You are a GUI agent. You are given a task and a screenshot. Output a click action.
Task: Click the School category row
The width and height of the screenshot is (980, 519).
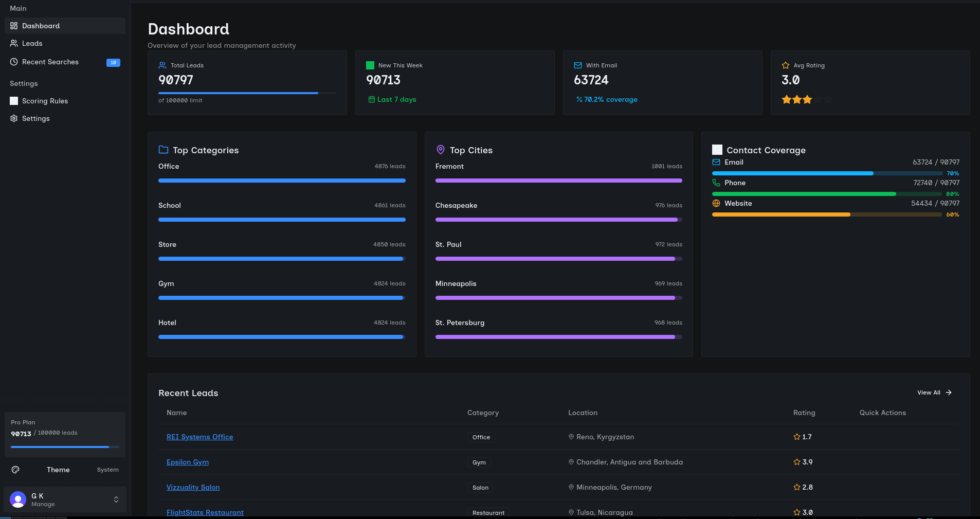[x=282, y=212]
